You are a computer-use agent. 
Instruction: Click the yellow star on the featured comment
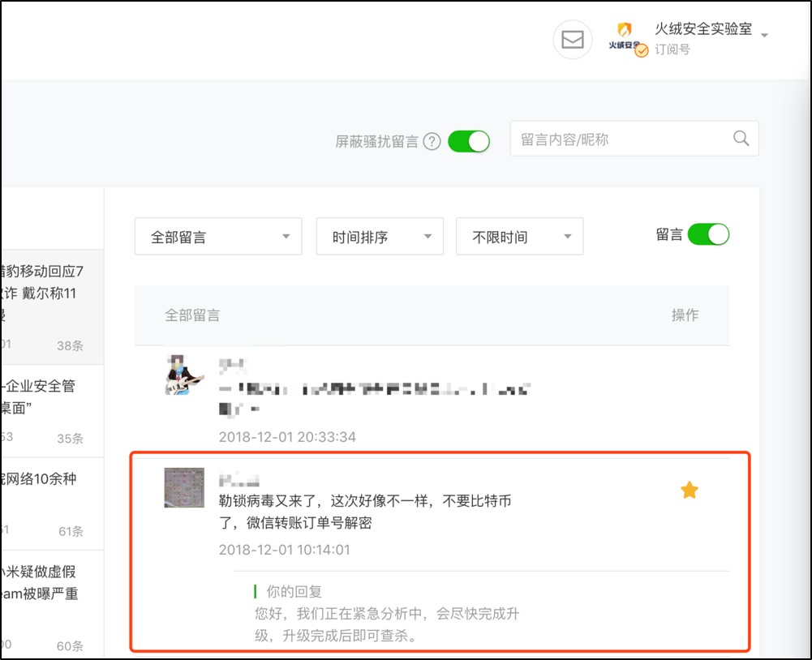coord(689,490)
